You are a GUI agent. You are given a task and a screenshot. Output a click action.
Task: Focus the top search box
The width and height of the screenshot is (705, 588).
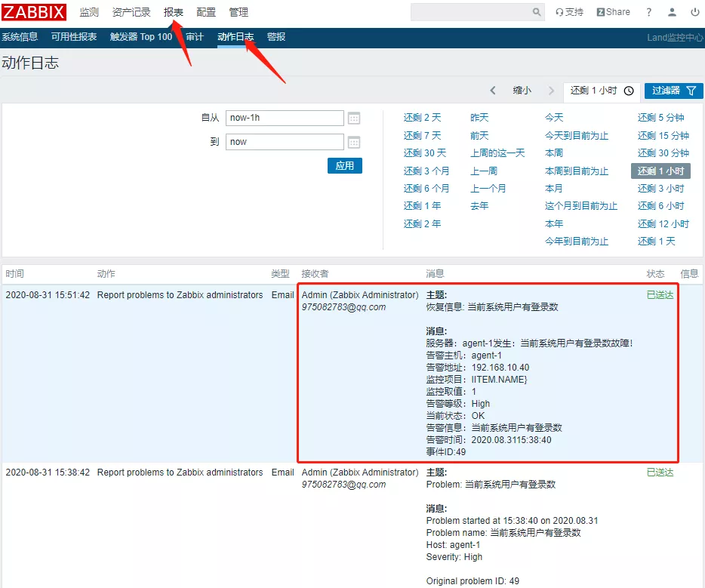coord(471,12)
